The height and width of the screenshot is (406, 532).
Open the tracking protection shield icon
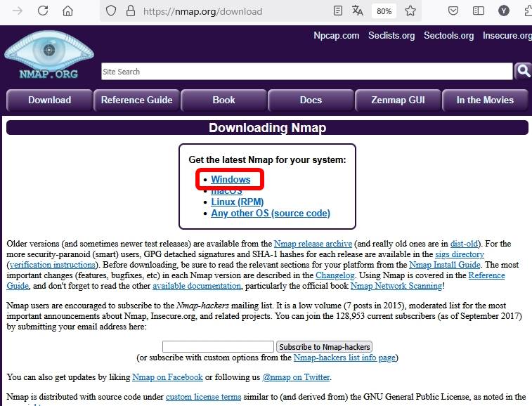tap(111, 11)
